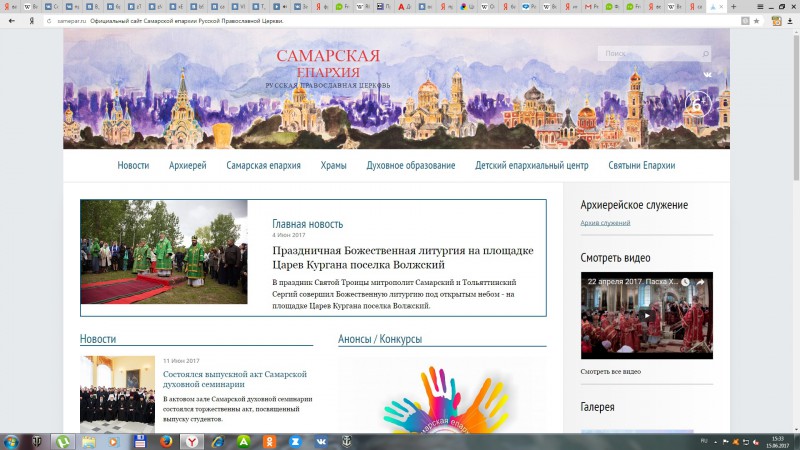Open the media player taskbar icon

tap(114, 442)
